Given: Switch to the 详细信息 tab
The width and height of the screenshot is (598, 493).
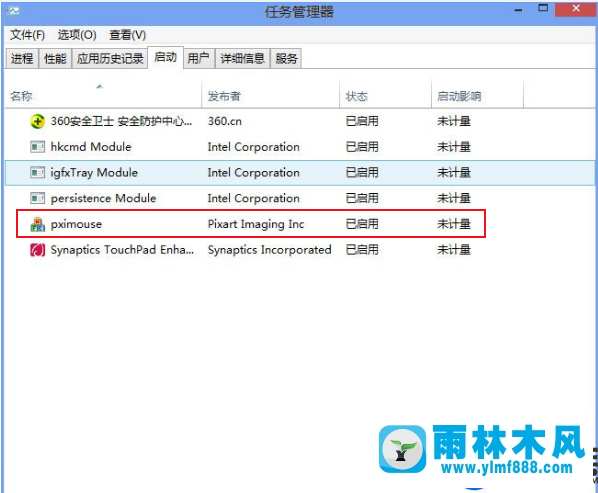Looking at the screenshot, I should click(x=242, y=59).
